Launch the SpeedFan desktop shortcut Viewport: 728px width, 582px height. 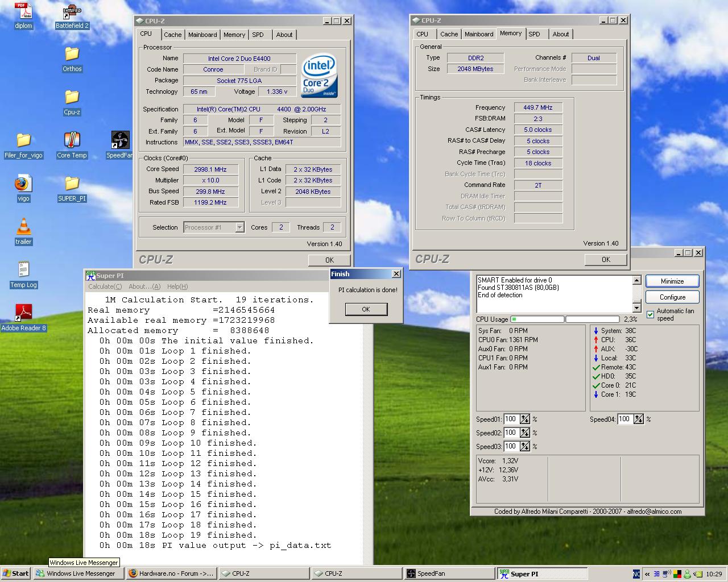(x=120, y=145)
